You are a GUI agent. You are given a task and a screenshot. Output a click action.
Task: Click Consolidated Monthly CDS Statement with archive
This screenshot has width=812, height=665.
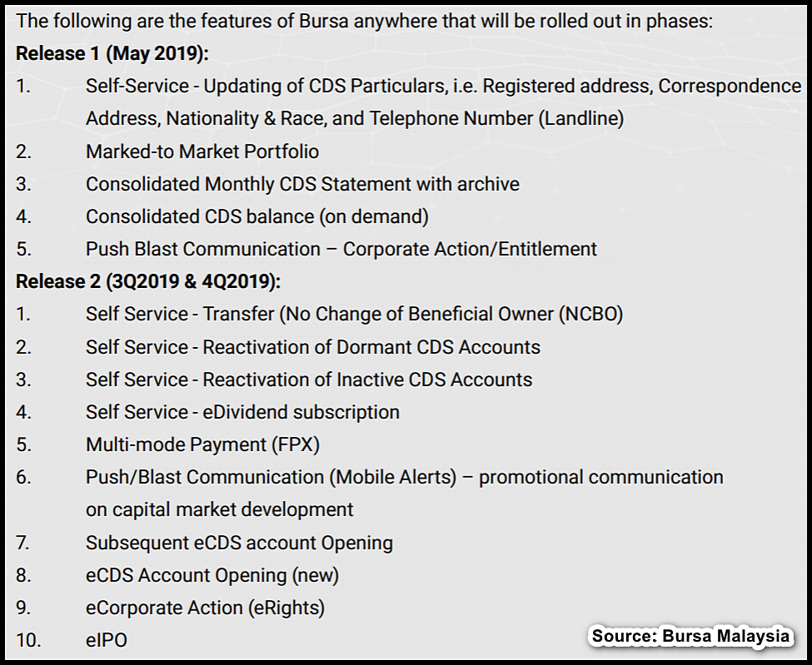(302, 184)
